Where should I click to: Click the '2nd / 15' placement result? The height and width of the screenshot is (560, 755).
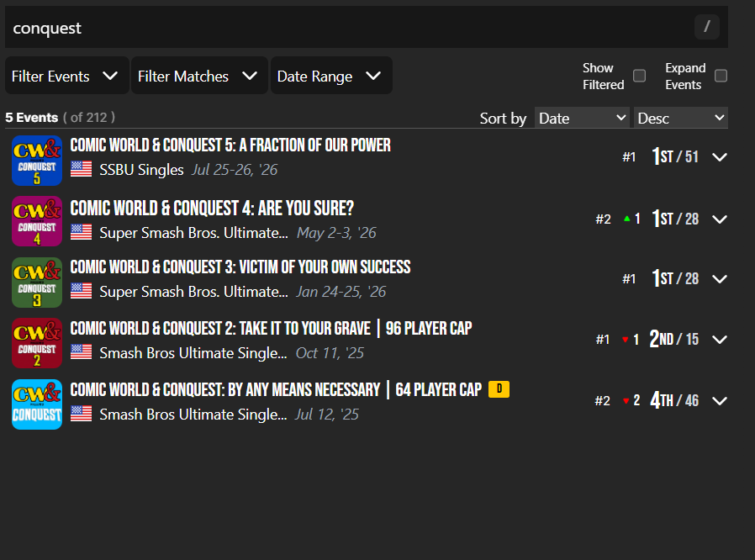(x=674, y=339)
